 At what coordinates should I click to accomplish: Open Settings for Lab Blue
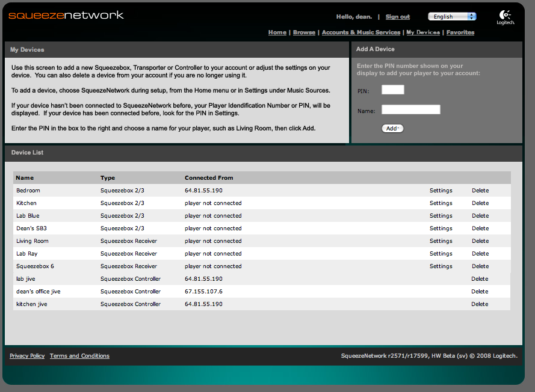441,216
